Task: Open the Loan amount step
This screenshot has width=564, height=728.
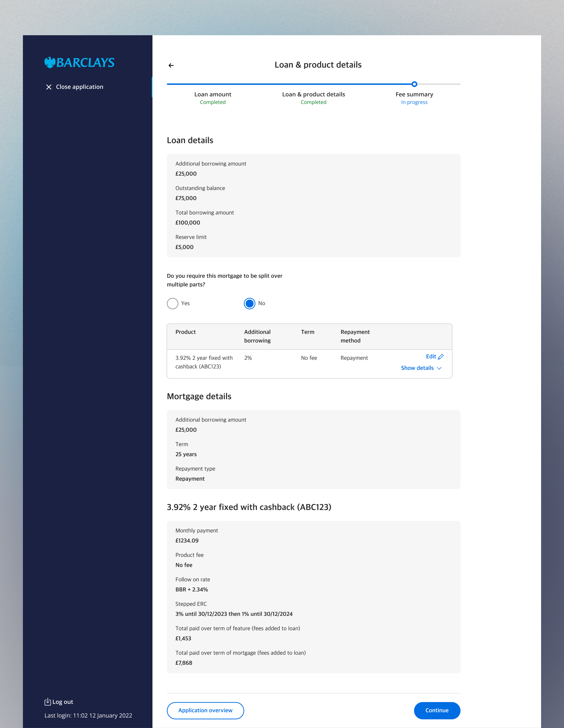Action: pyautogui.click(x=213, y=98)
